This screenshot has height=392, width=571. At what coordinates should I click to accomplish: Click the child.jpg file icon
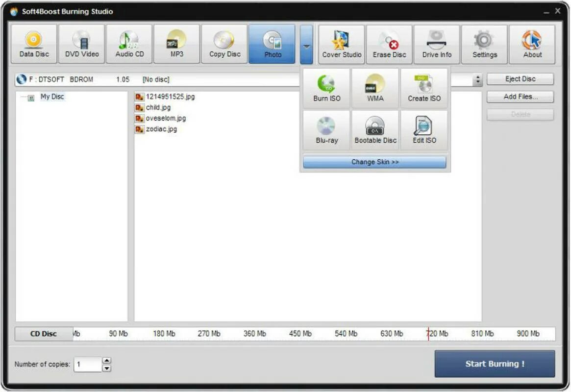(x=139, y=108)
